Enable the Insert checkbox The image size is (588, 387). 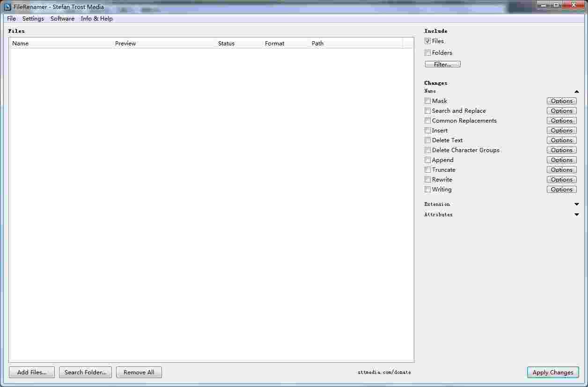(427, 131)
